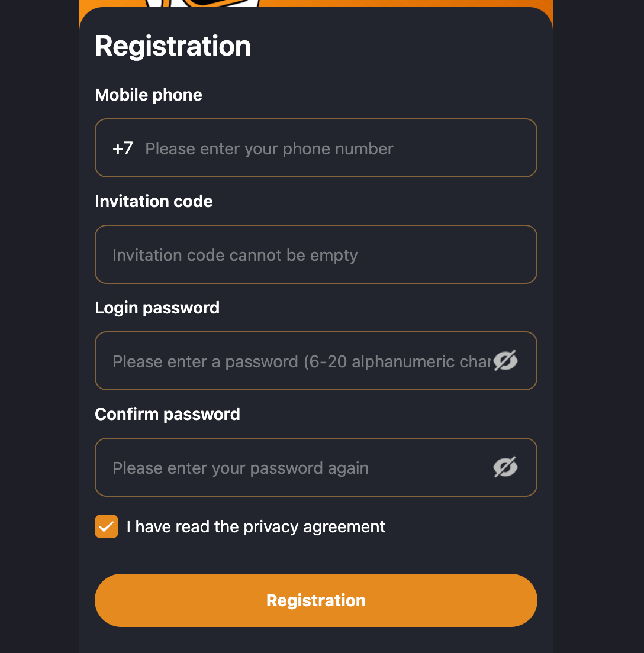Image resolution: width=644 pixels, height=653 pixels.
Task: Click the "Invitation code" field label
Action: (x=154, y=201)
